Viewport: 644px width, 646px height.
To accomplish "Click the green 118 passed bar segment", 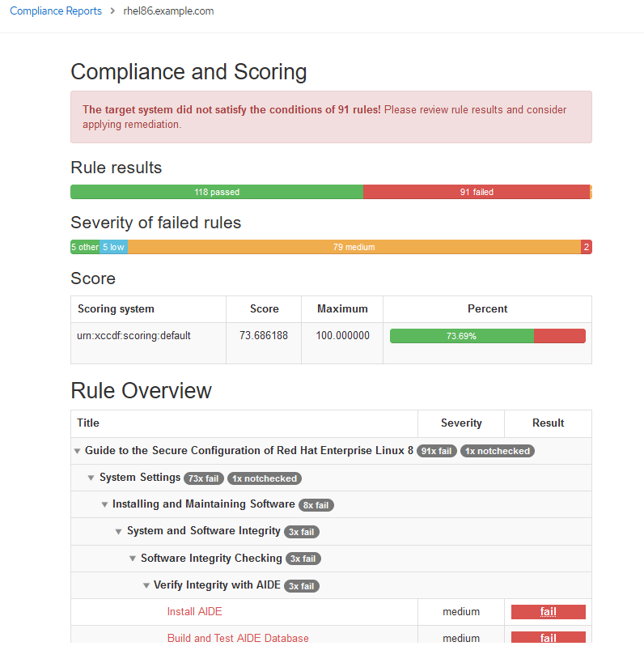I will click(217, 193).
